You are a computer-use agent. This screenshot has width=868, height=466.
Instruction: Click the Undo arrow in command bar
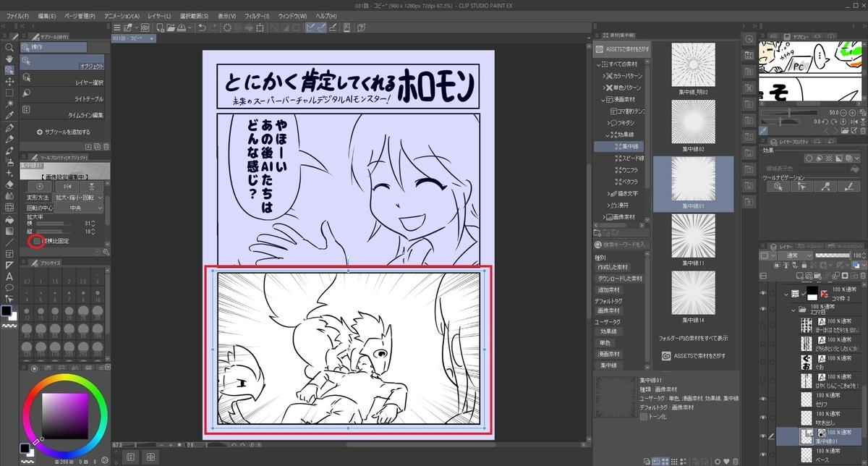[x=202, y=27]
